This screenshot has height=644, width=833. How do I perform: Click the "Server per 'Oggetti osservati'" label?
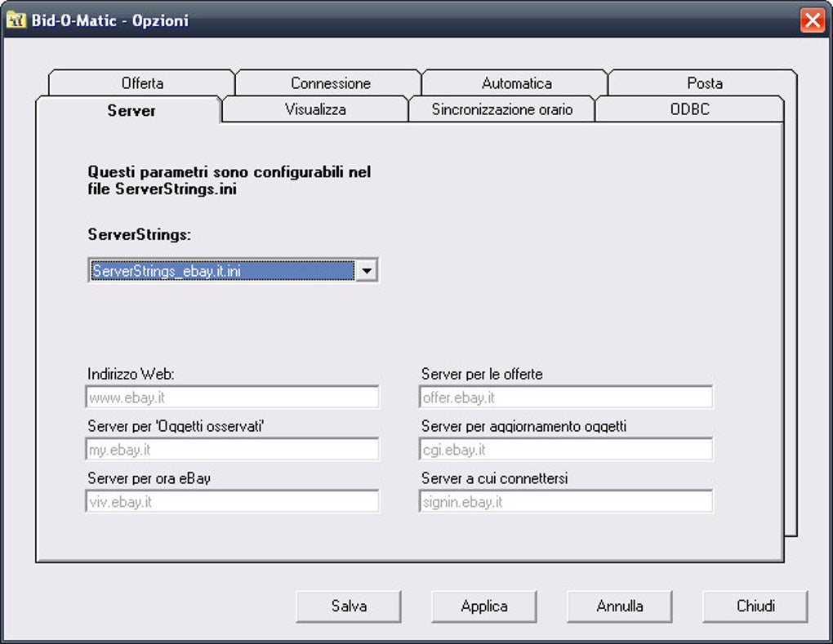pos(176,426)
